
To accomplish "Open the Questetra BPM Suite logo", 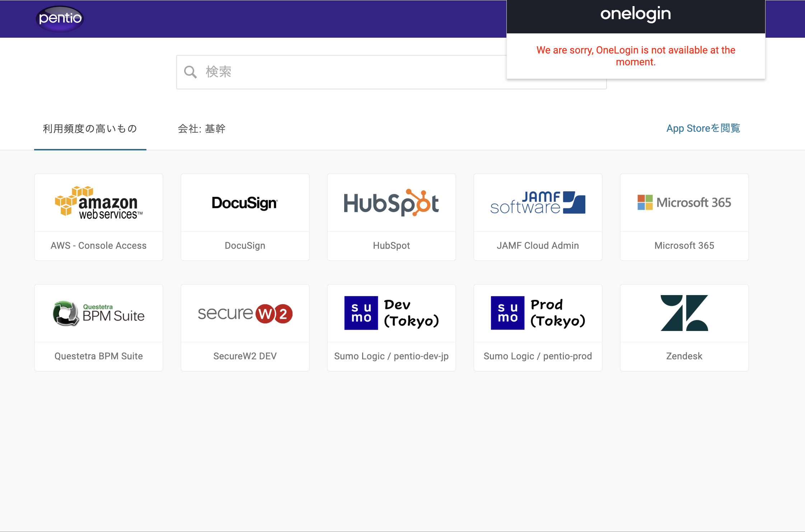I will coord(99,313).
